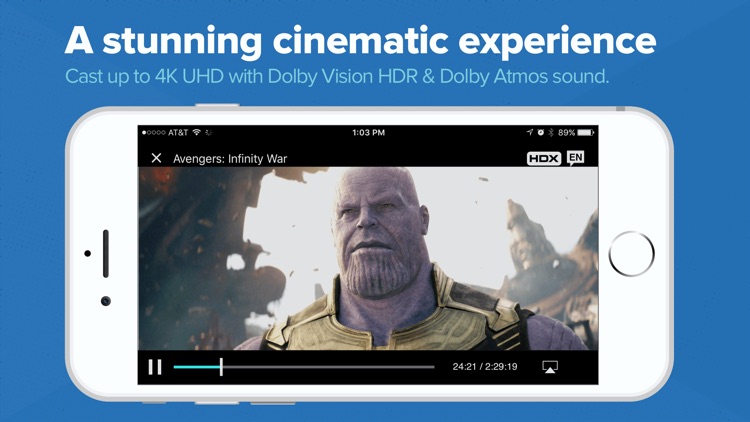This screenshot has height=422, width=750.
Task: Tap the Bluetooth status icon
Action: tap(551, 132)
